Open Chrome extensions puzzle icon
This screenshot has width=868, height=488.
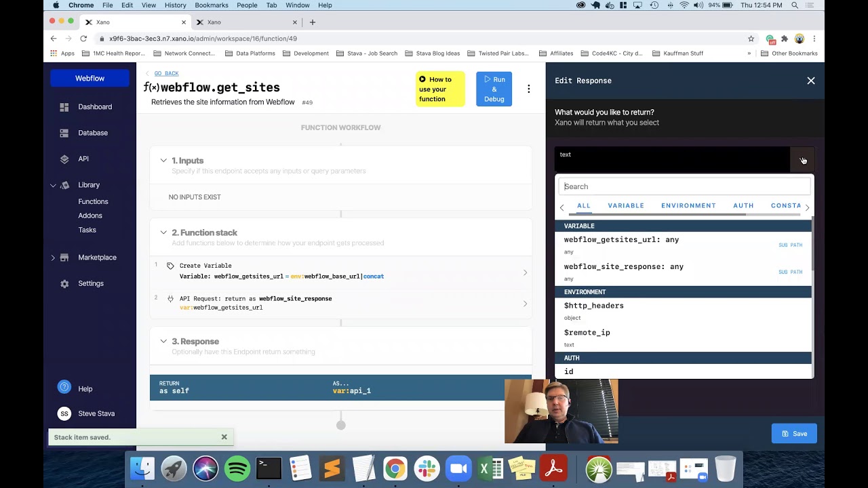pos(785,39)
